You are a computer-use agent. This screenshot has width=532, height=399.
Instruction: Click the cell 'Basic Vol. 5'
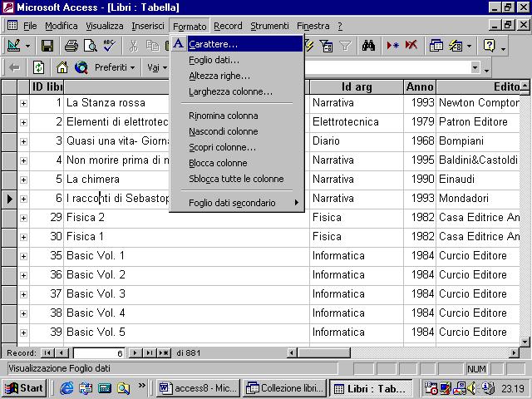click(186, 332)
